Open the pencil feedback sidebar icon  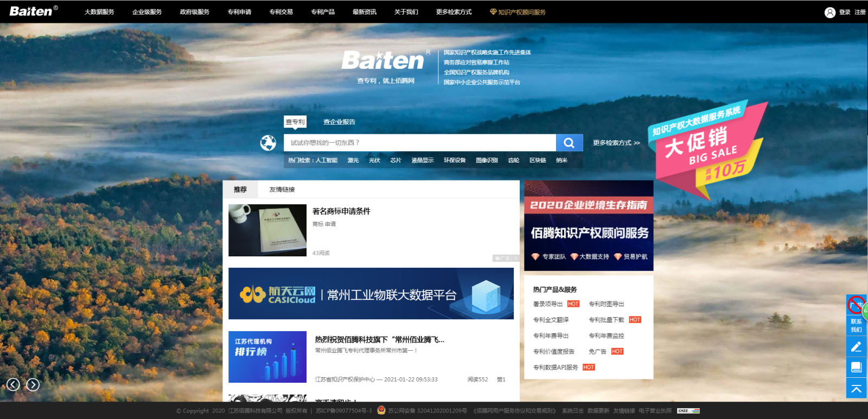click(857, 347)
